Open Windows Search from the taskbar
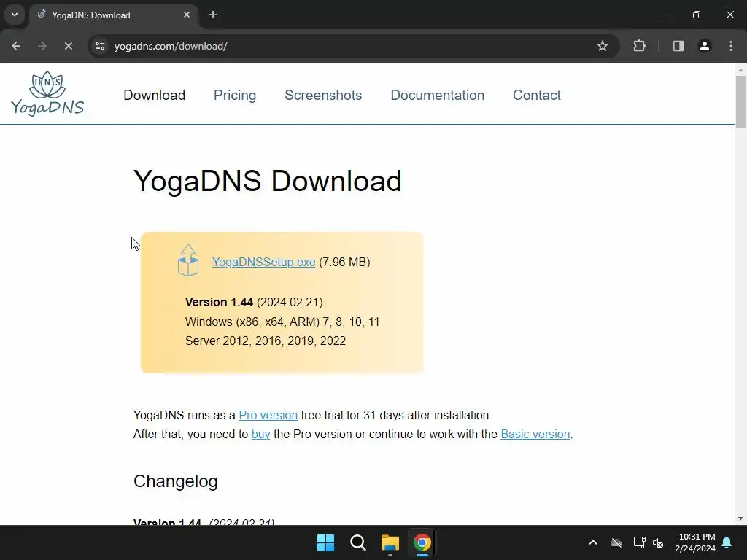This screenshot has width=747, height=560. [357, 542]
